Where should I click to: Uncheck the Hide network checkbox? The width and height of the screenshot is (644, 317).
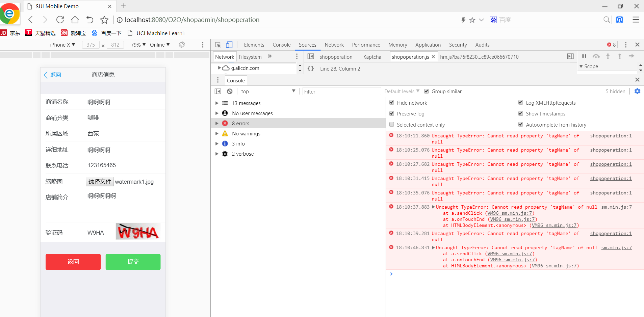(392, 103)
